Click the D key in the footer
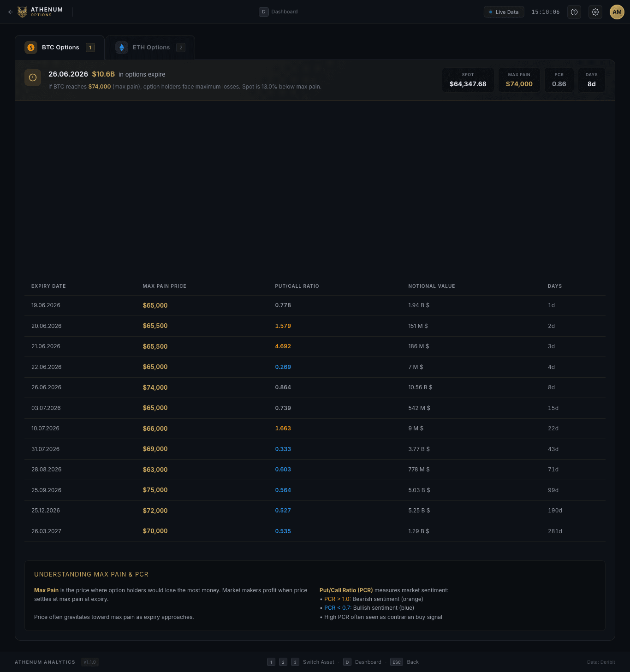The image size is (630, 672). (x=347, y=662)
